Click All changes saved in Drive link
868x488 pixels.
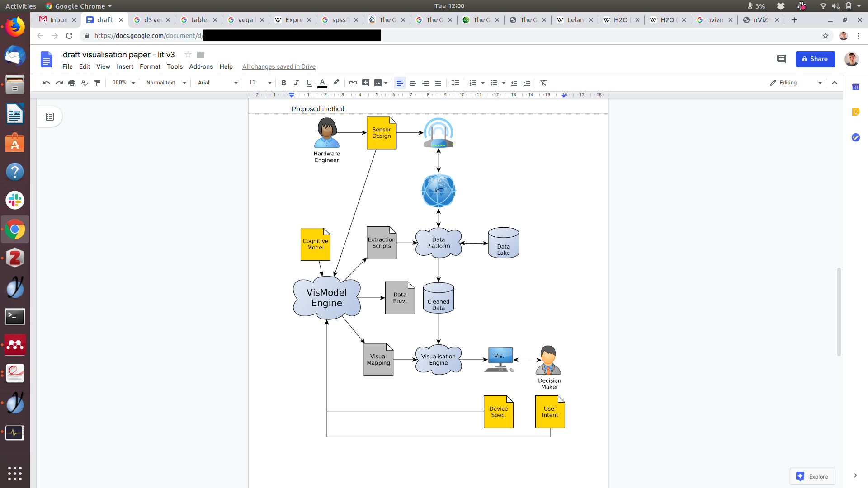click(278, 66)
